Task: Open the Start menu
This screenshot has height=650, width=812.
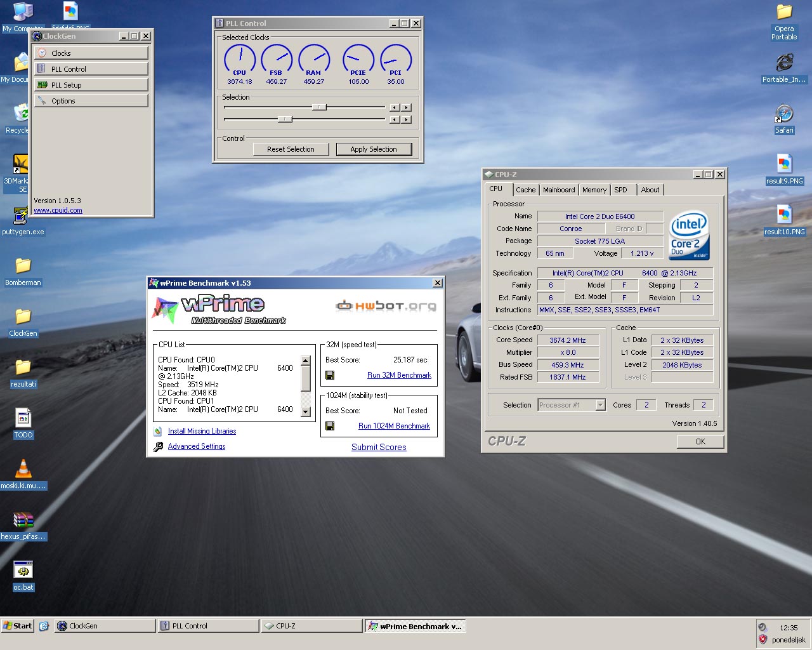Action: point(17,626)
